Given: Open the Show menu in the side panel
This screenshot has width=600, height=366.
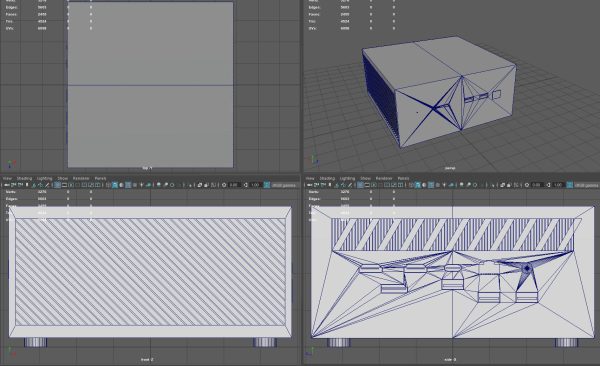Looking at the screenshot, I should pos(365,178).
